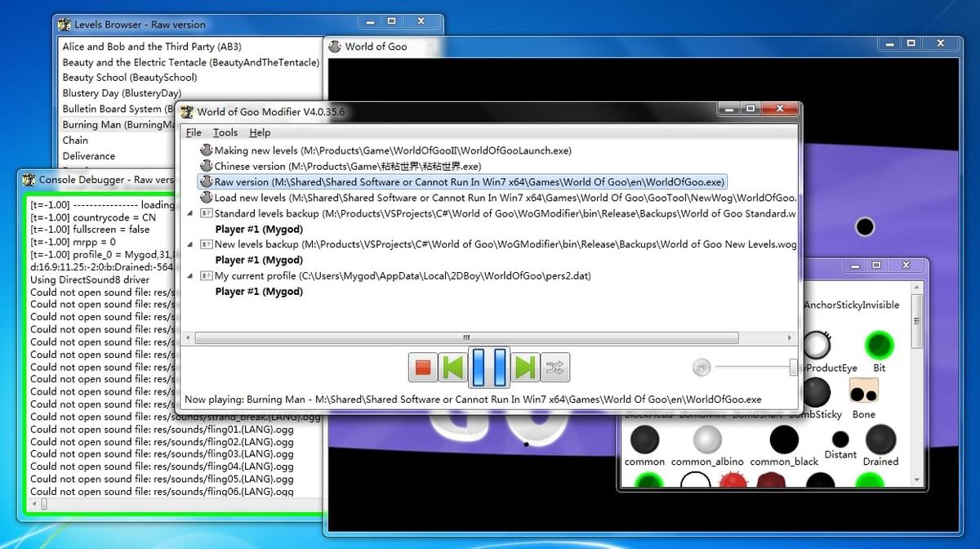Screen dimensions: 980x549
Task: Collapse the My current profile node
Action: click(x=190, y=275)
